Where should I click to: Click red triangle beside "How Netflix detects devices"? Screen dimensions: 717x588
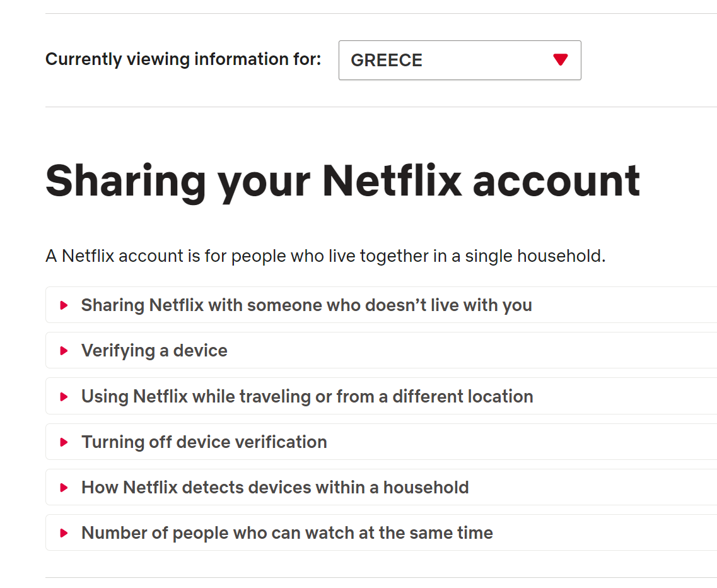click(x=64, y=488)
